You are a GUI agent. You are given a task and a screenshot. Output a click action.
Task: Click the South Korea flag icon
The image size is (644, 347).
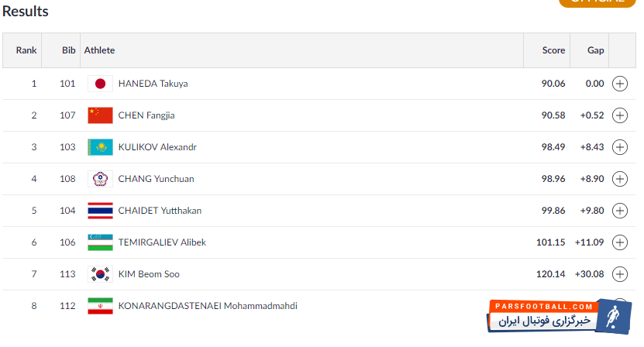(x=100, y=274)
